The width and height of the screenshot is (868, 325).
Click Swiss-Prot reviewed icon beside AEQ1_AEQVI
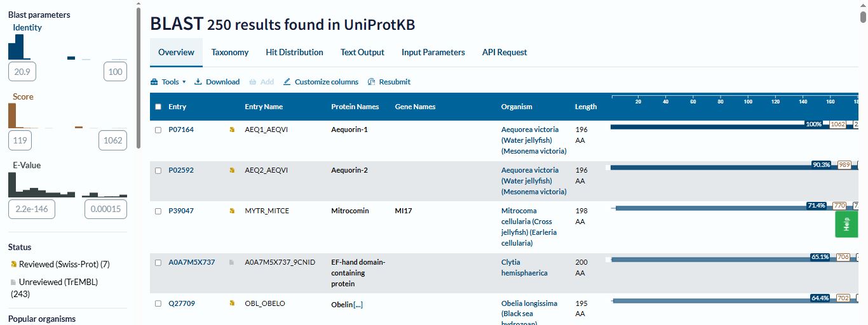click(232, 129)
